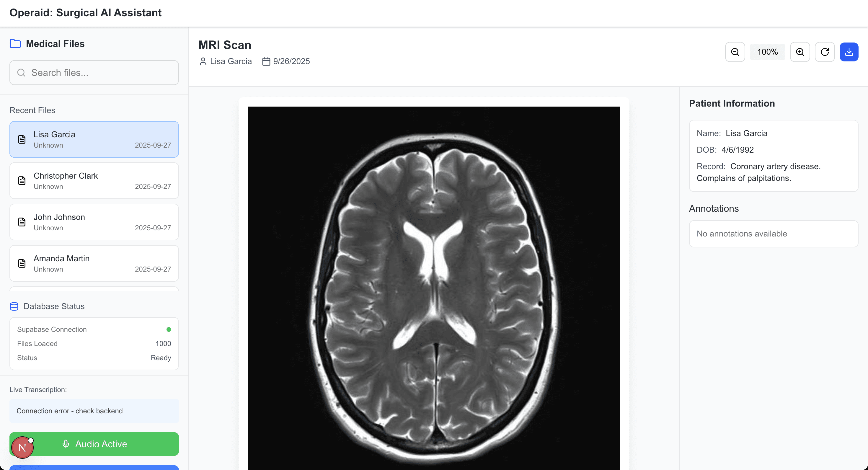
Task: Click the brain MRI scan image
Action: 434,288
